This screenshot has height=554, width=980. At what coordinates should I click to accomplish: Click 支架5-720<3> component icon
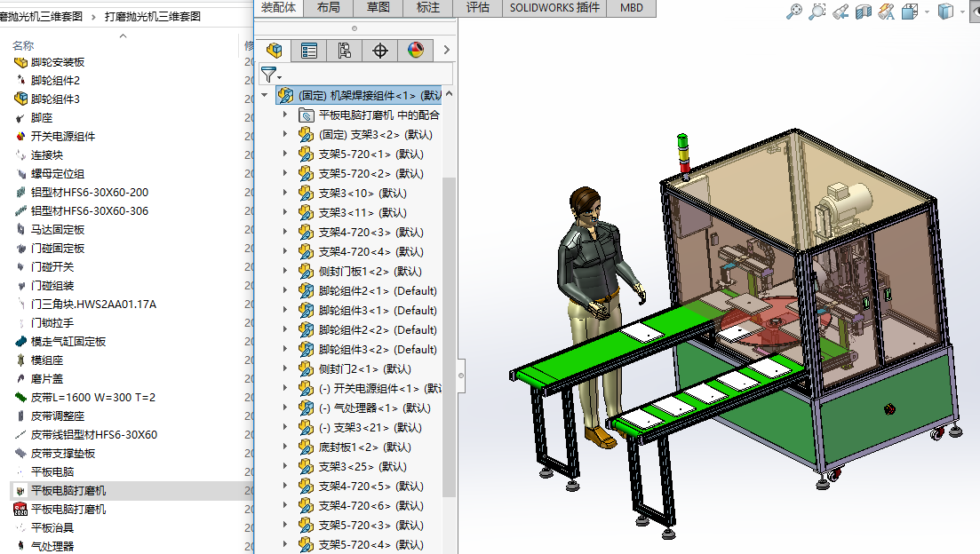(306, 525)
